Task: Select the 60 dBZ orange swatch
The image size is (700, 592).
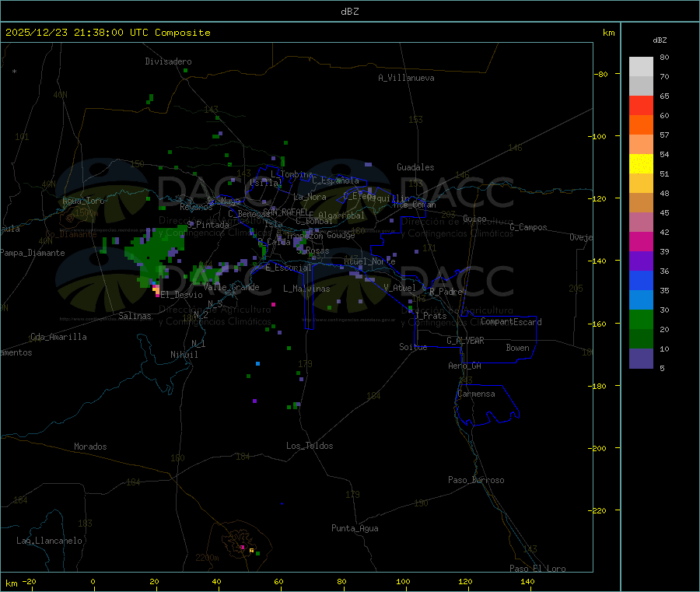Action: click(x=641, y=125)
